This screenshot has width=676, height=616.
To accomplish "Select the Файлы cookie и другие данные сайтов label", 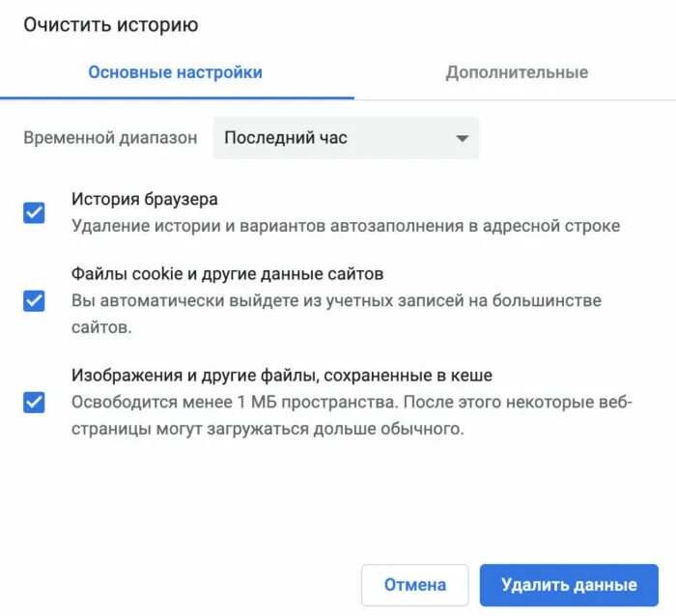I will point(227,273).
